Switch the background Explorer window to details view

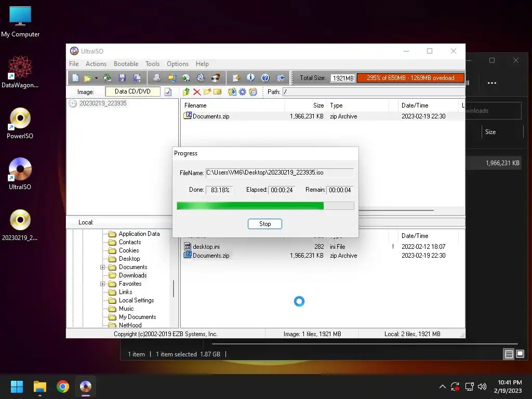509,354
